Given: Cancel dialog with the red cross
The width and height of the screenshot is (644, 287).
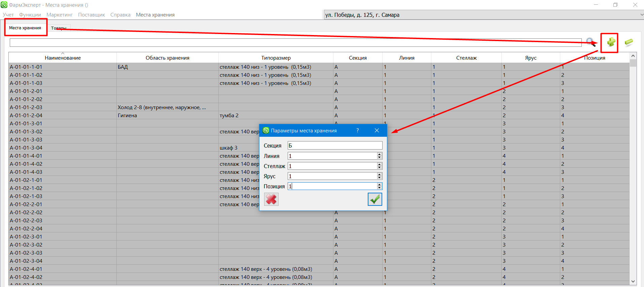Looking at the screenshot, I should pyautogui.click(x=271, y=199).
